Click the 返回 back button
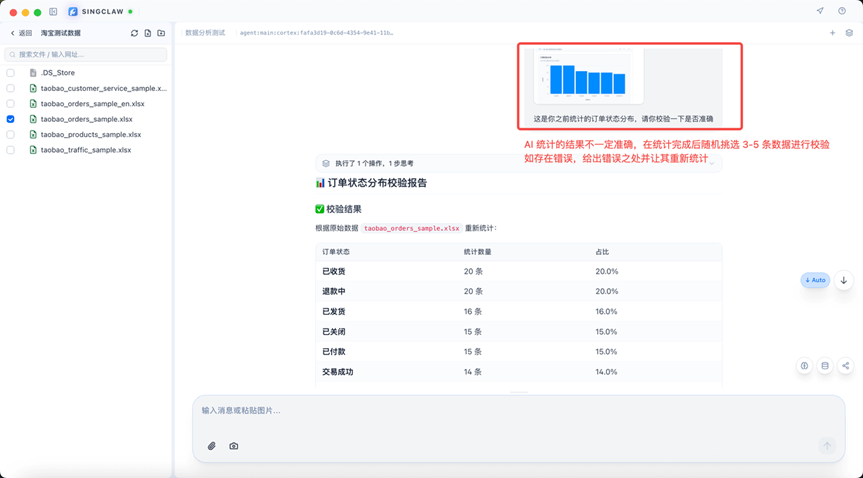 tap(21, 33)
